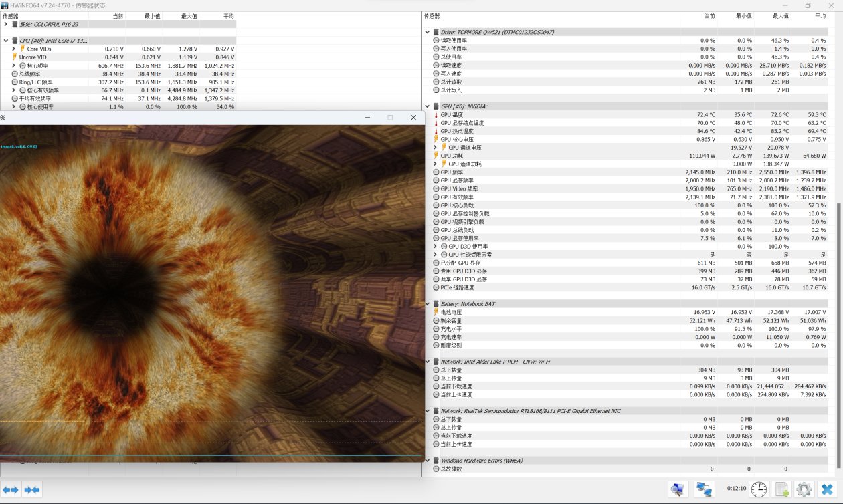843x504 pixels.
Task: Click the 最大值 column header in right pane
Action: pos(773,15)
